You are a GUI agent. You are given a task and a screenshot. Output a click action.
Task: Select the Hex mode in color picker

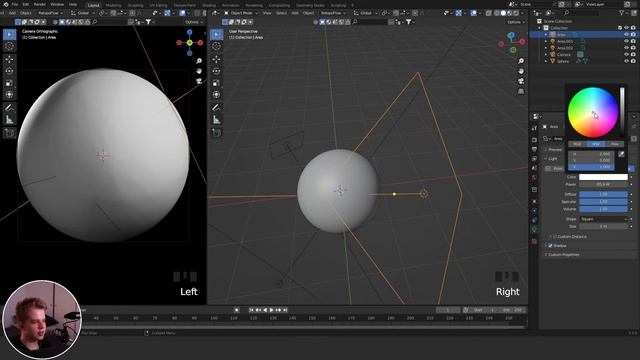click(x=614, y=144)
